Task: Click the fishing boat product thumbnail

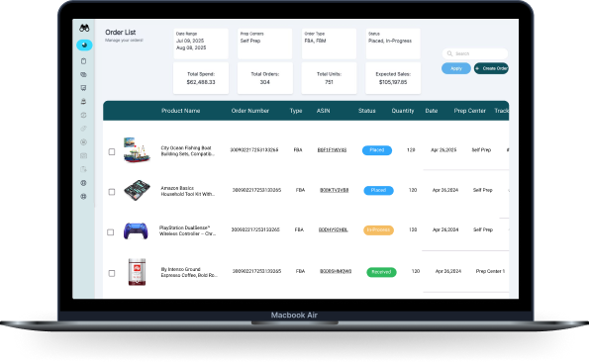Action: click(137, 149)
